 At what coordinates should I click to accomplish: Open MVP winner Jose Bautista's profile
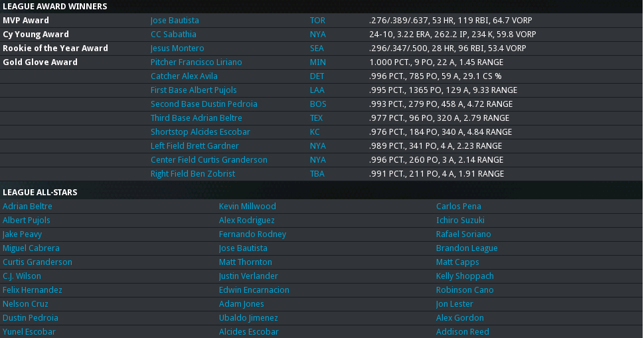175,21
